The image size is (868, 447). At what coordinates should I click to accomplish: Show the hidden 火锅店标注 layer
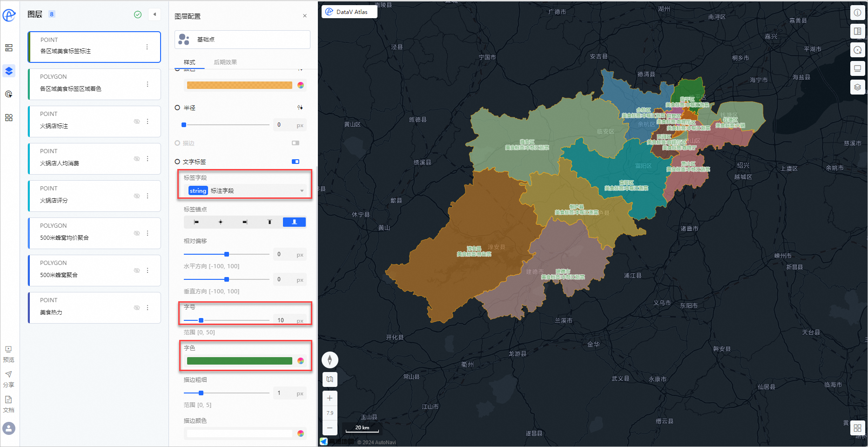[137, 122]
